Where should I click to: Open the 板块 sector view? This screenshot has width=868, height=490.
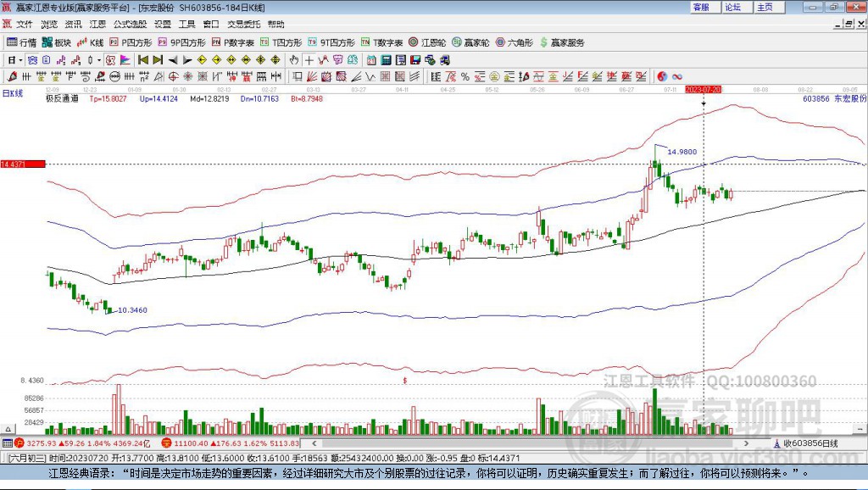coord(57,42)
